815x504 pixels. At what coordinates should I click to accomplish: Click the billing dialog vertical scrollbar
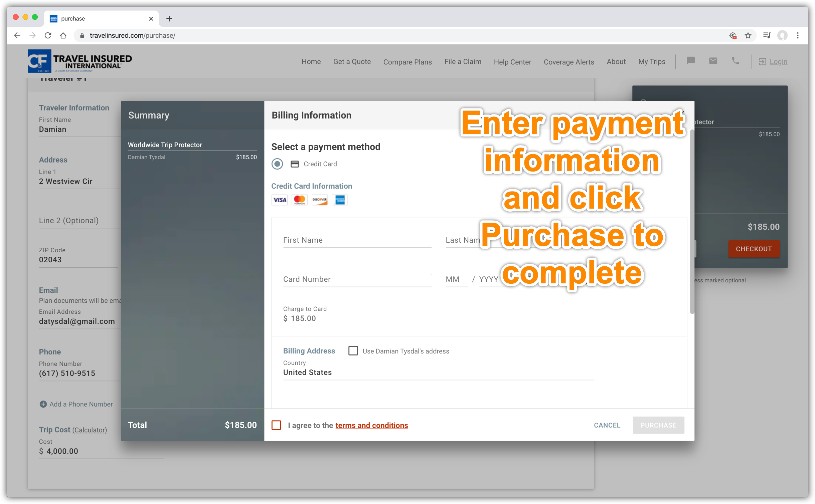point(692,222)
